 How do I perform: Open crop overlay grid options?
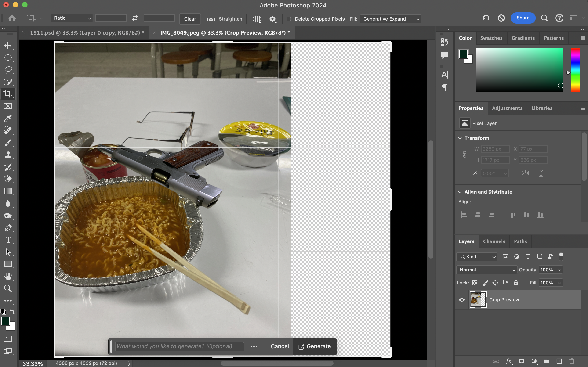[x=257, y=19]
